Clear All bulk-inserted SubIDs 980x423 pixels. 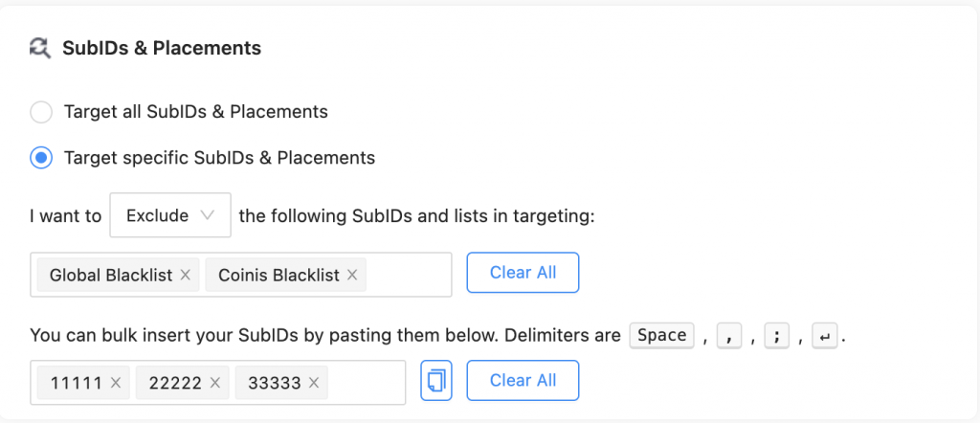point(523,380)
